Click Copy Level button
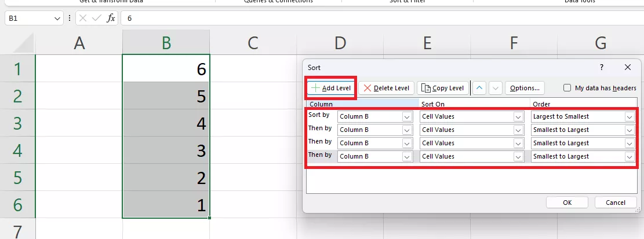The height and width of the screenshot is (239, 644). tap(443, 88)
